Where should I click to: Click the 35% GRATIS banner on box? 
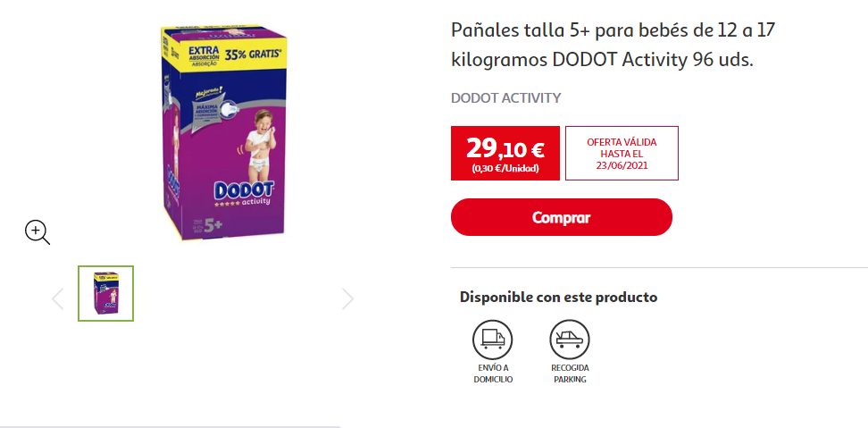(253, 55)
